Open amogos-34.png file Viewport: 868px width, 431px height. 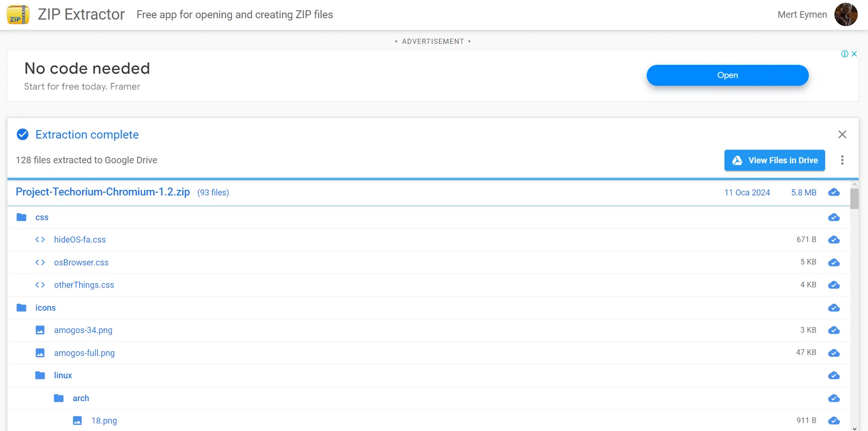tap(83, 330)
